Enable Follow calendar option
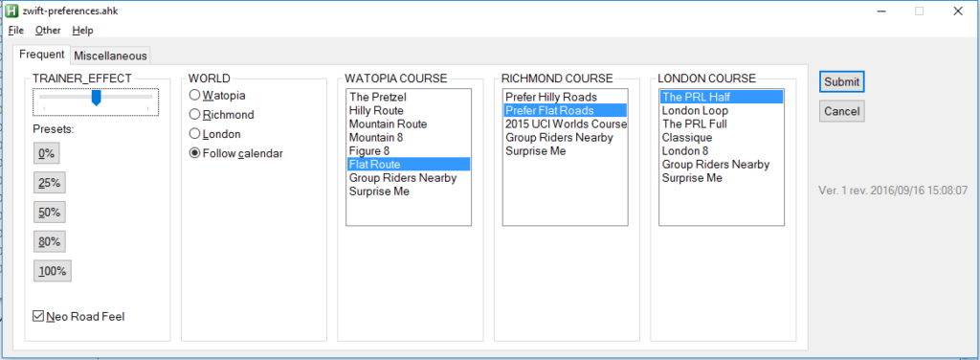Image resolution: width=980 pixels, height=360 pixels. pyautogui.click(x=236, y=153)
